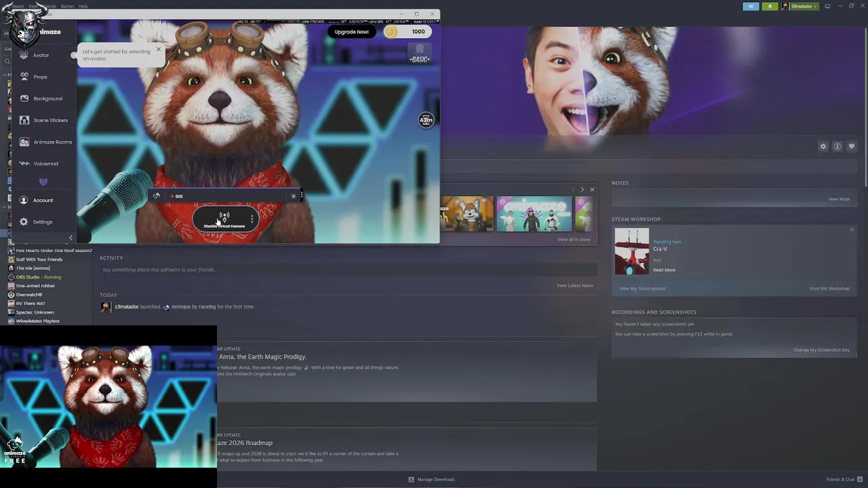The image size is (868, 488).
Task: Click the 43m session timer icon
Action: (x=426, y=121)
